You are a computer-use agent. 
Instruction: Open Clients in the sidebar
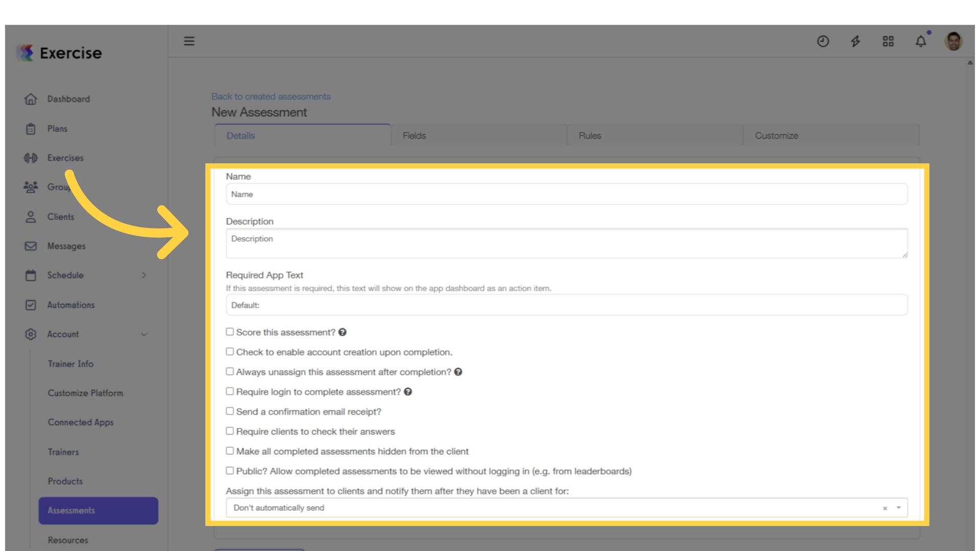tap(61, 217)
